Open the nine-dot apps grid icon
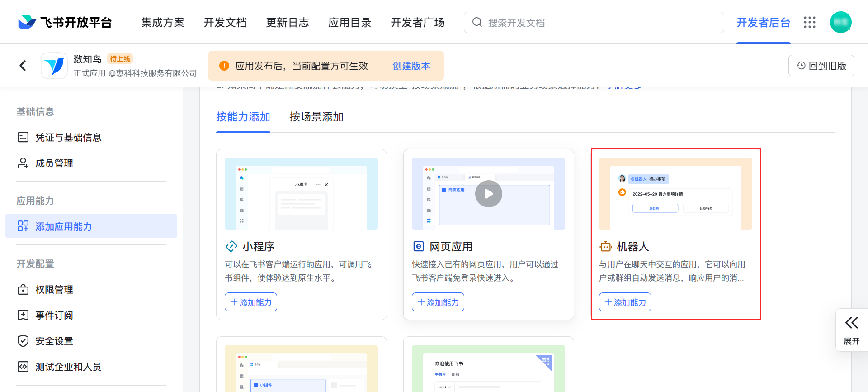Screen dimensions: 868x392 (809, 22)
